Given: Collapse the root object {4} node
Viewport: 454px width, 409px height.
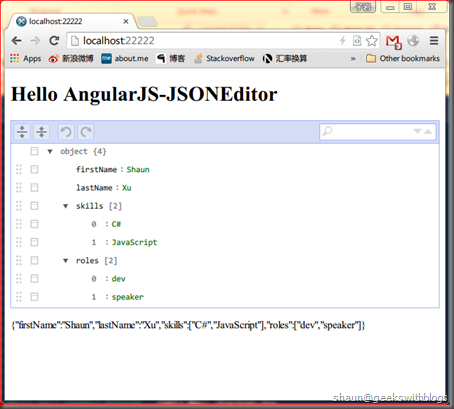Looking at the screenshot, I should click(x=50, y=152).
